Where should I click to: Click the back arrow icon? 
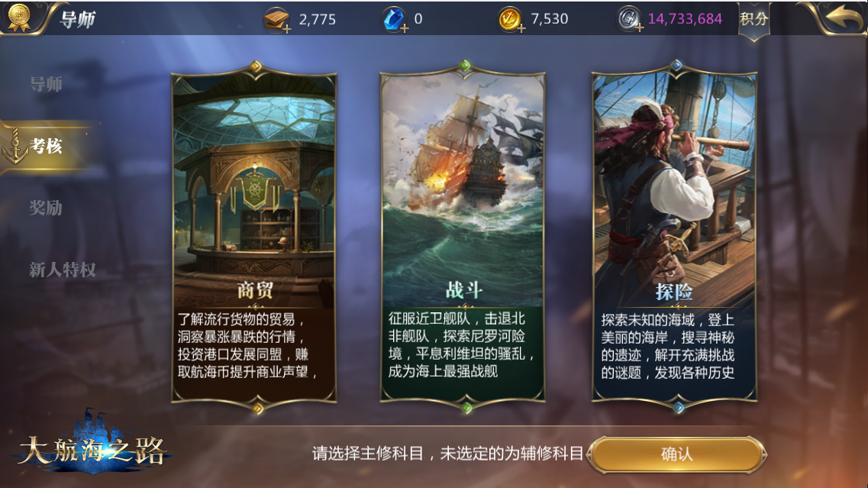point(844,17)
